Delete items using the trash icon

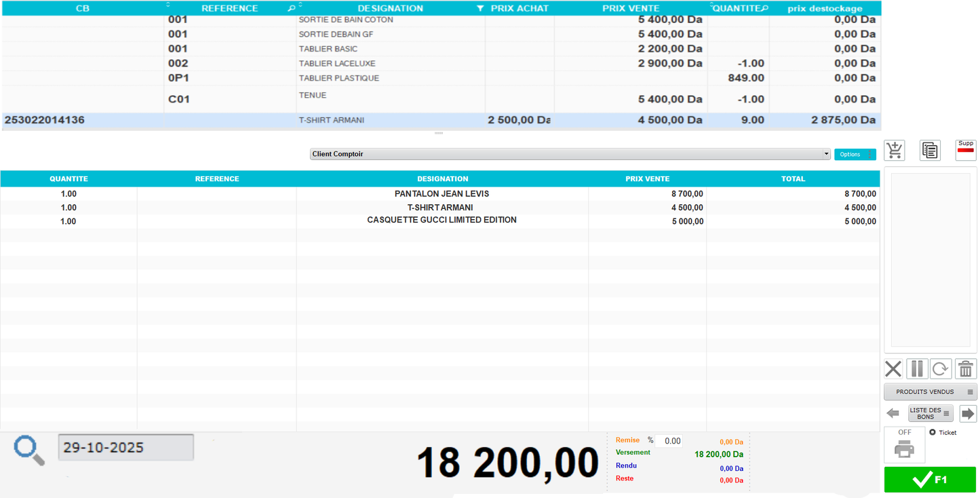[x=965, y=368]
